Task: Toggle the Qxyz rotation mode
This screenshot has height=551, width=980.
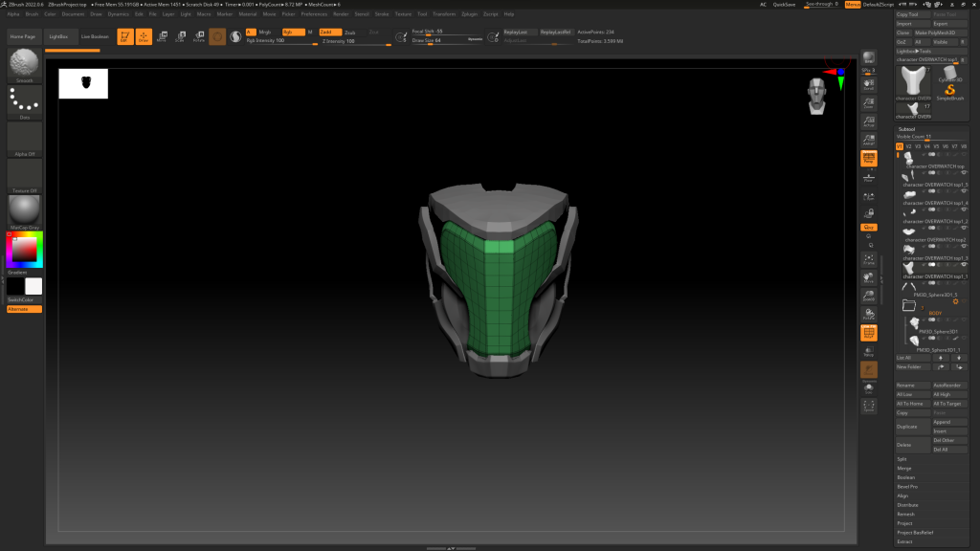Action: tap(869, 228)
